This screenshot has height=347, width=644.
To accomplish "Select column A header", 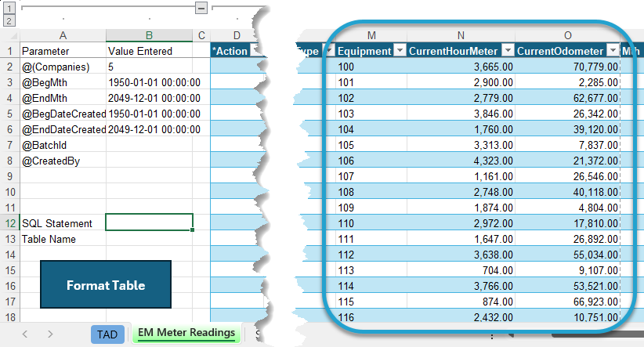I will pos(63,35).
